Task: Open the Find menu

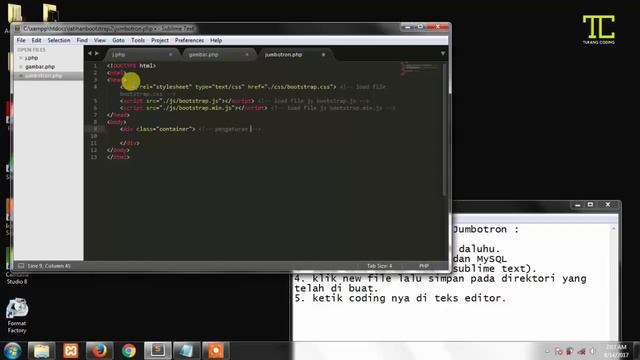Action: tap(82, 40)
